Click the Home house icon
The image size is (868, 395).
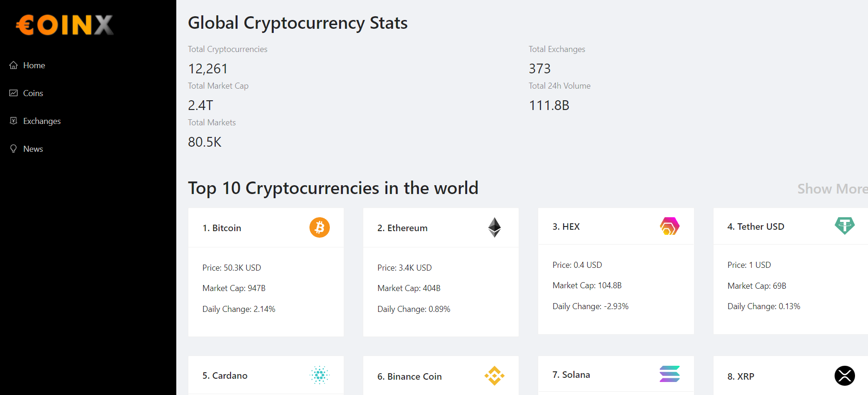click(13, 65)
